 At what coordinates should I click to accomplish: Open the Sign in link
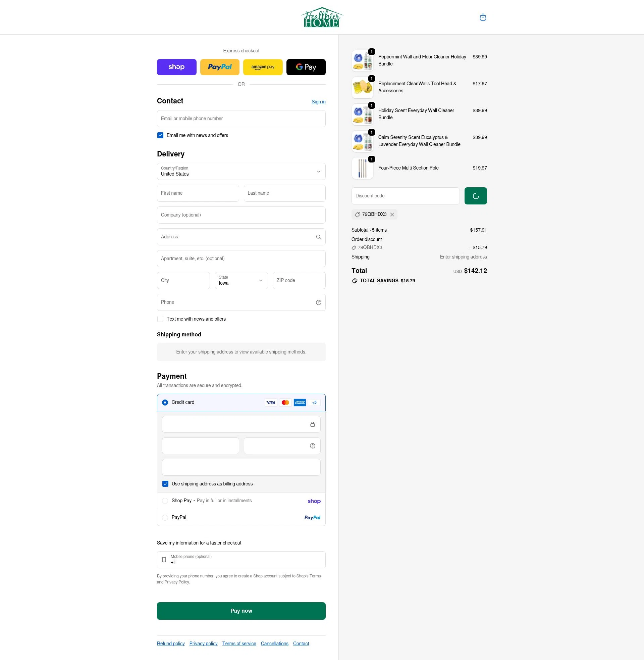click(x=318, y=101)
